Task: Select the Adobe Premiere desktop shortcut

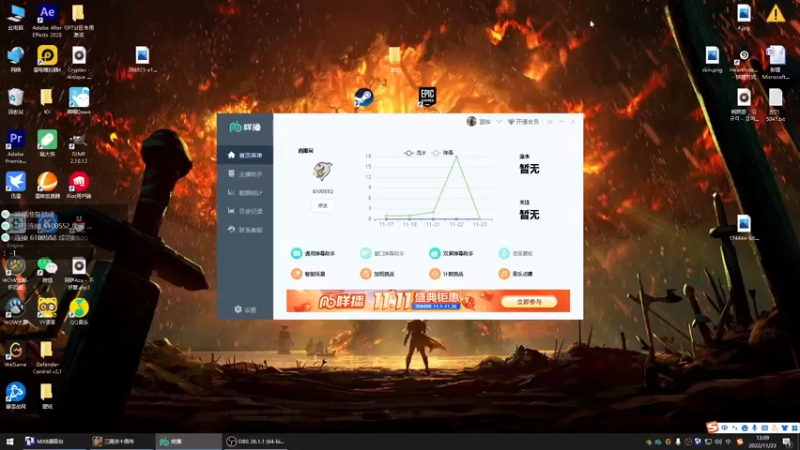Action: (15, 147)
